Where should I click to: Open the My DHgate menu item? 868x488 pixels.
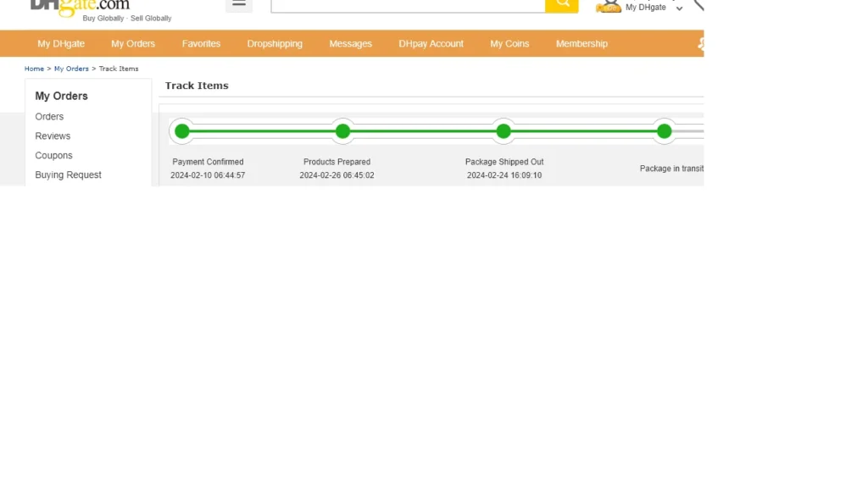tap(61, 44)
